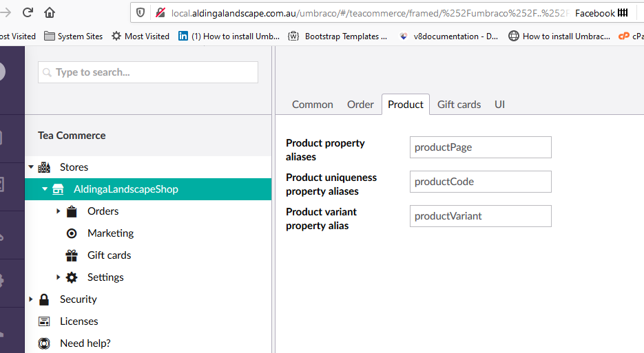Expand the Security tree node
Screen dimensions: 644x353
(x=31, y=299)
